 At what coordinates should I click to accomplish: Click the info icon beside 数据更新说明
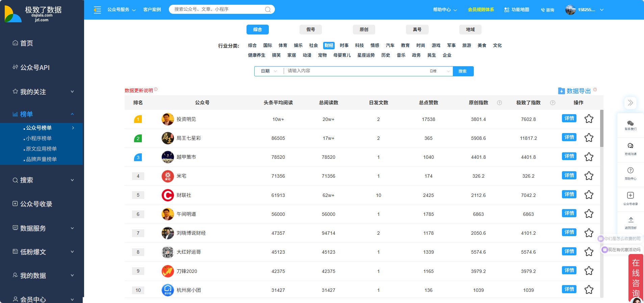tap(156, 90)
